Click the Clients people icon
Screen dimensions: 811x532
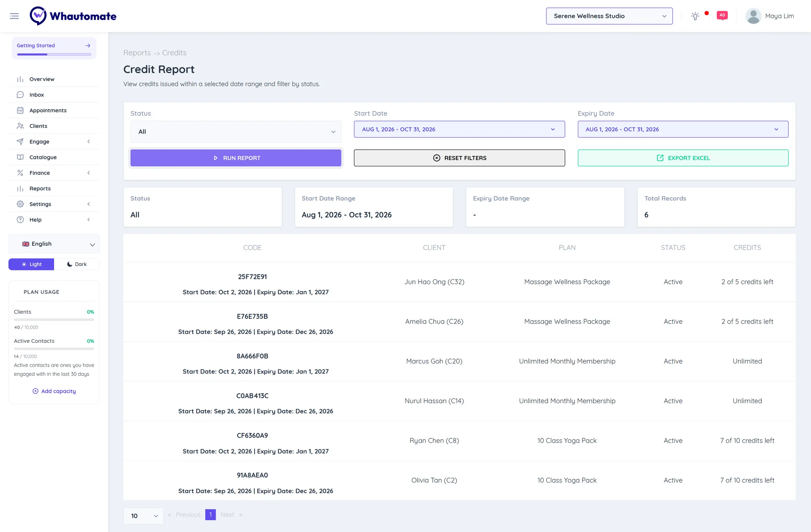[x=20, y=126]
